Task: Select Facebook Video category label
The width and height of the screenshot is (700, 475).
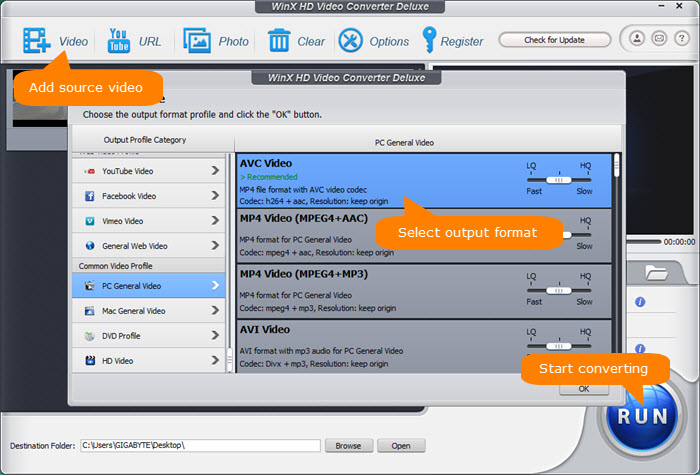Action: pos(129,196)
